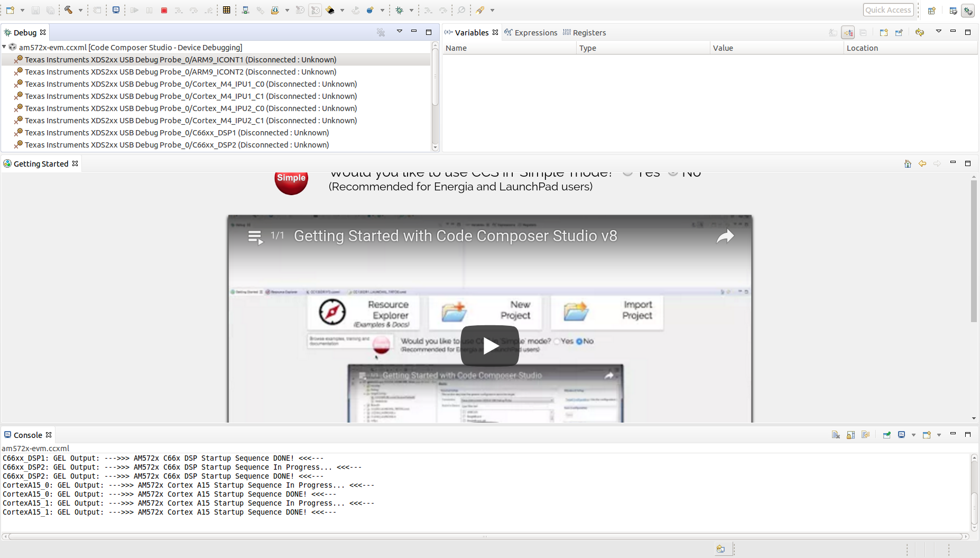Open the Build hammer dropdown arrow
Screen dimensions: 980x558
(80, 10)
